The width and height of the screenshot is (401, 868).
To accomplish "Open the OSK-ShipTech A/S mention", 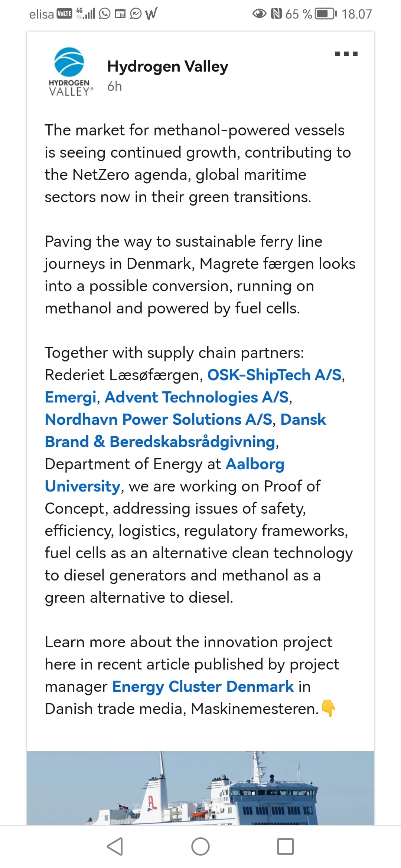I will pyautogui.click(x=274, y=375).
